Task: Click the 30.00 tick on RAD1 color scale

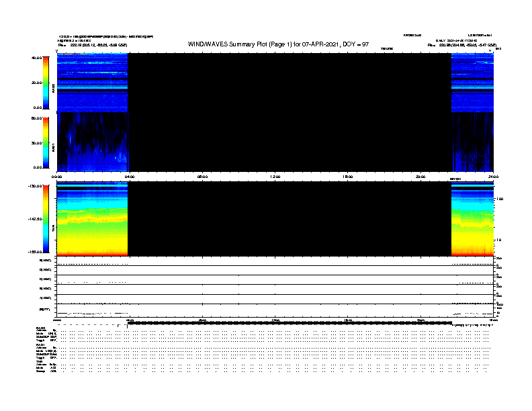Action: [36, 143]
